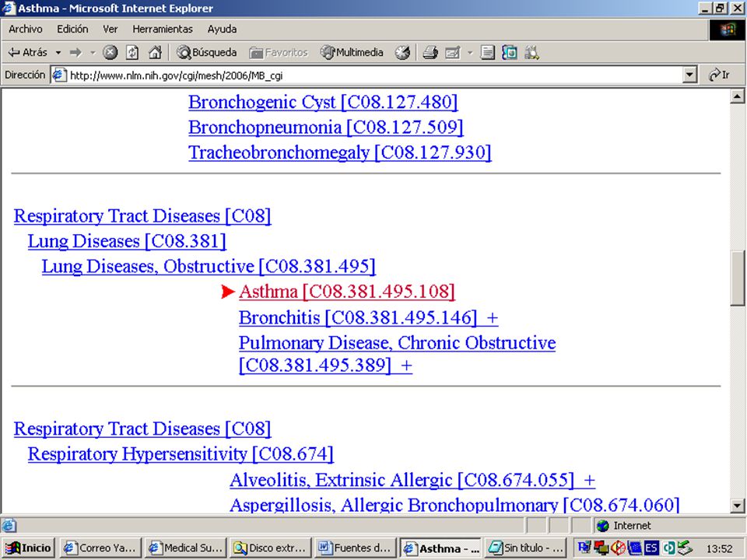Open the Ayuda menu

pyautogui.click(x=222, y=29)
